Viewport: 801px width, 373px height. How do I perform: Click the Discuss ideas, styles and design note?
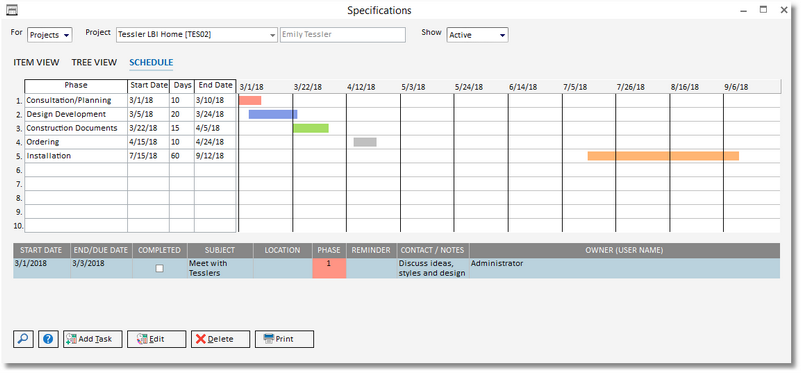(432, 268)
